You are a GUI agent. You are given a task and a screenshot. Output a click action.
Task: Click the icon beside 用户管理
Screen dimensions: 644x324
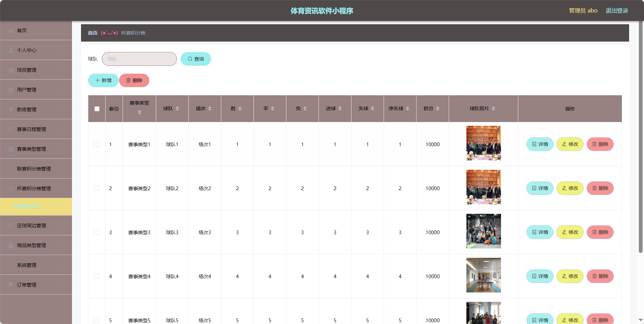11,90
